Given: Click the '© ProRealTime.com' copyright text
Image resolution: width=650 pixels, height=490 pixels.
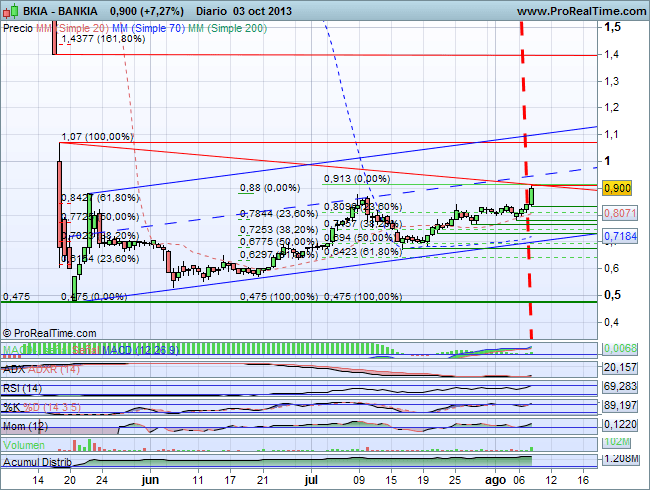Looking at the screenshot, I should tap(49, 333).
